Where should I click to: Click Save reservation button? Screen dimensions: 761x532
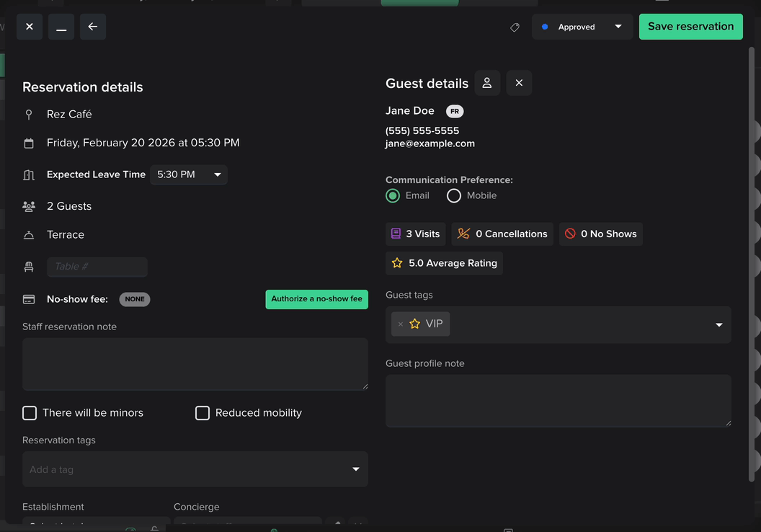(690, 27)
